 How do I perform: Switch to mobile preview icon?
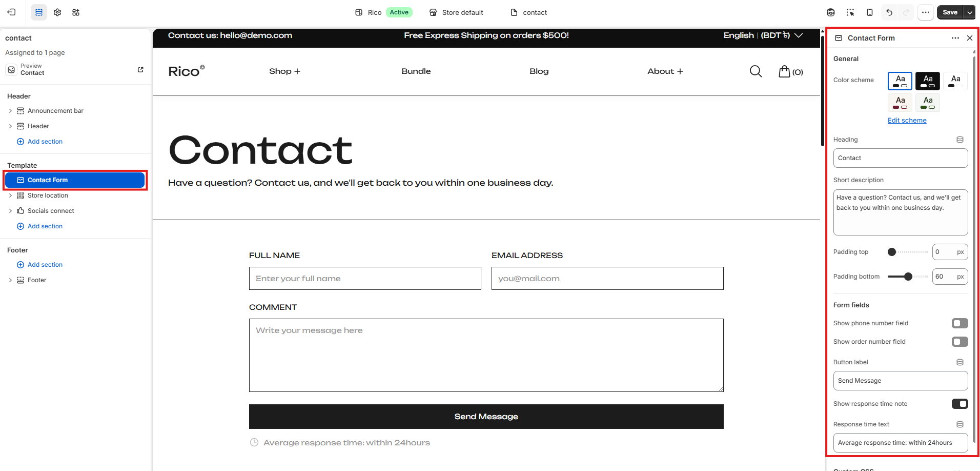870,12
